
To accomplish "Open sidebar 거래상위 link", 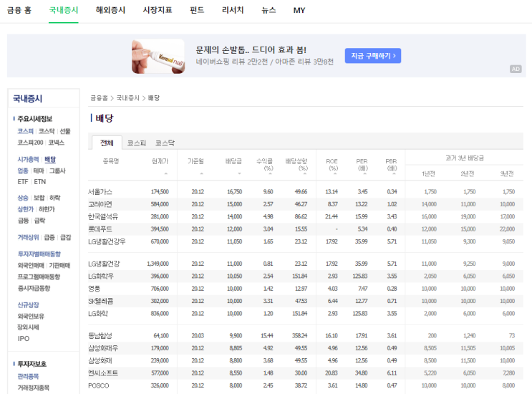I will point(28,237).
